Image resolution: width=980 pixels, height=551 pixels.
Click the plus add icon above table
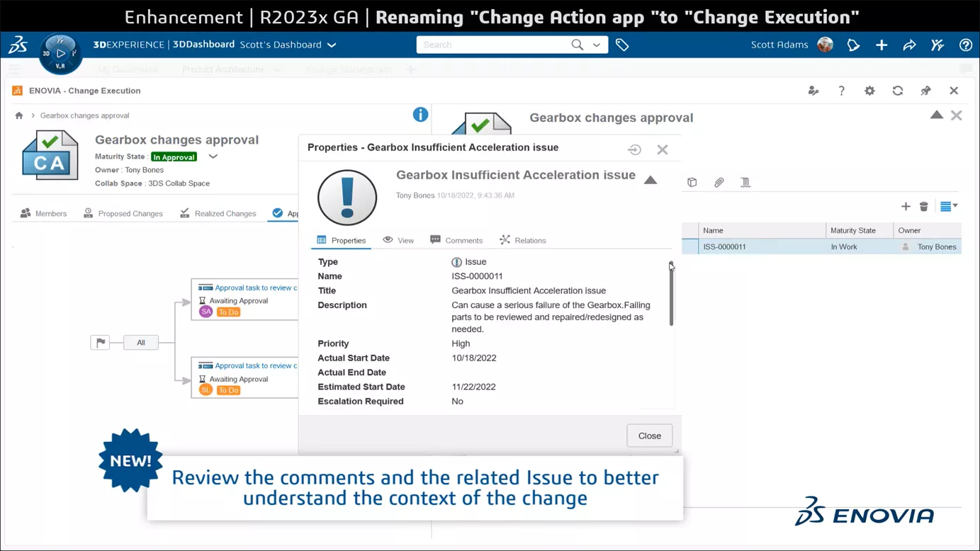[x=906, y=206]
